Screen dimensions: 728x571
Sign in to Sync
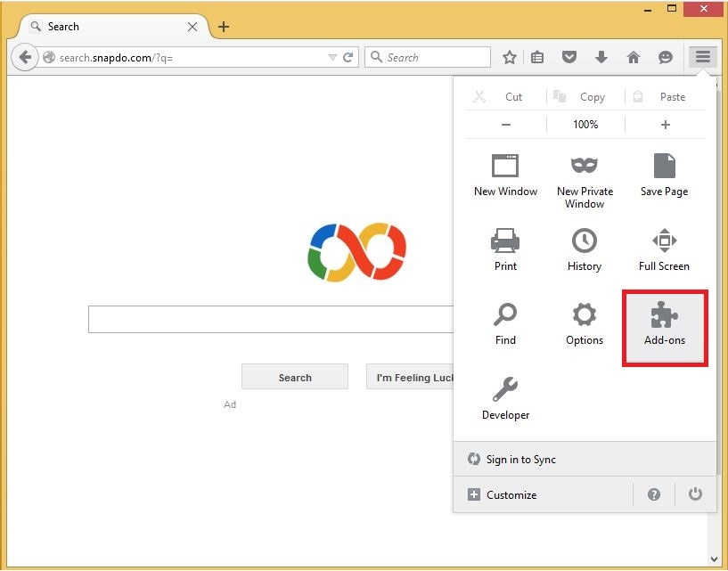click(x=521, y=459)
